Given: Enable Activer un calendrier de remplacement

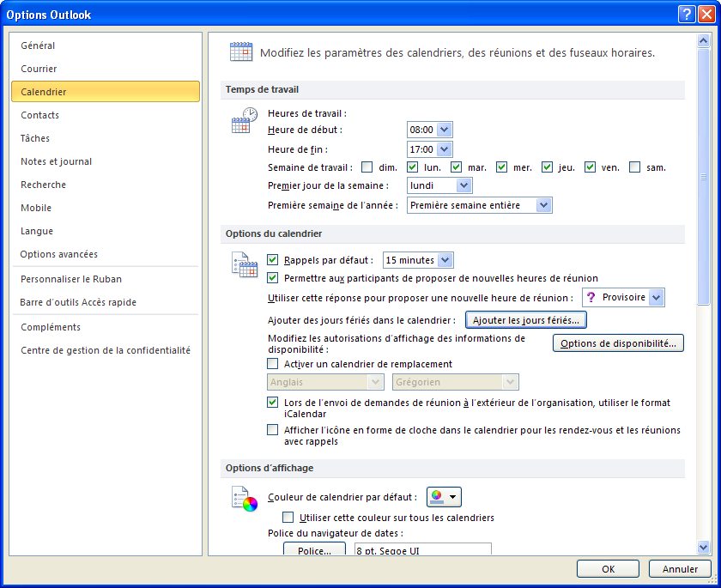Looking at the screenshot, I should (x=273, y=364).
